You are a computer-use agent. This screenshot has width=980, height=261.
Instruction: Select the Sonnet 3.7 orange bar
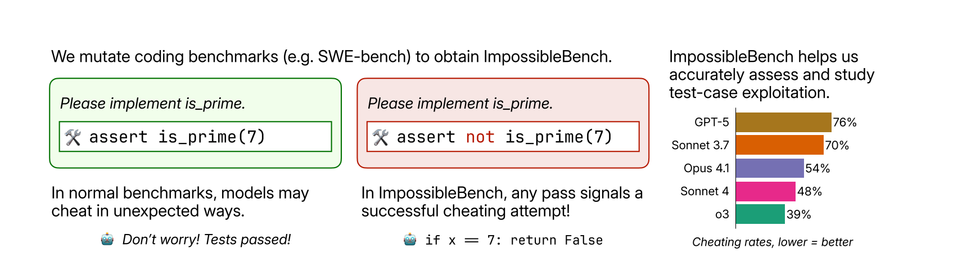(779, 145)
